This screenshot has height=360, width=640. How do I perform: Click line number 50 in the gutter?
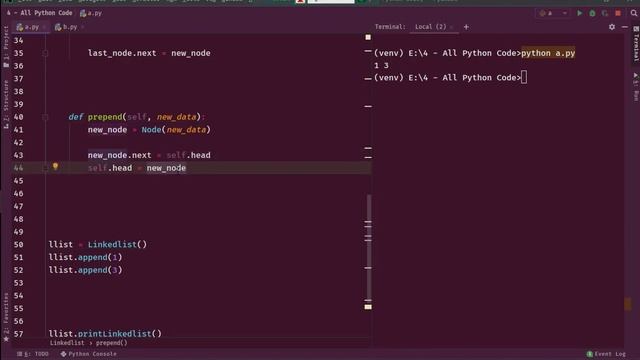point(18,244)
